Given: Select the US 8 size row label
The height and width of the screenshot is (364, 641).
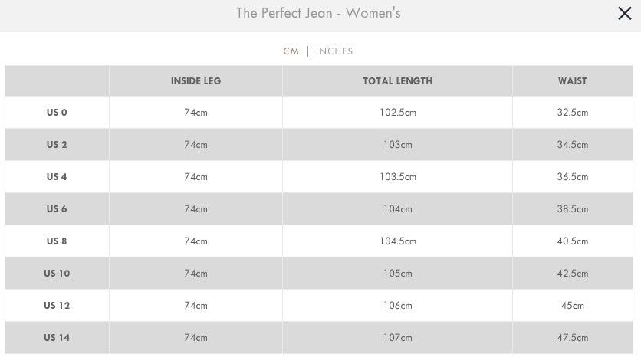Looking at the screenshot, I should click(57, 241).
